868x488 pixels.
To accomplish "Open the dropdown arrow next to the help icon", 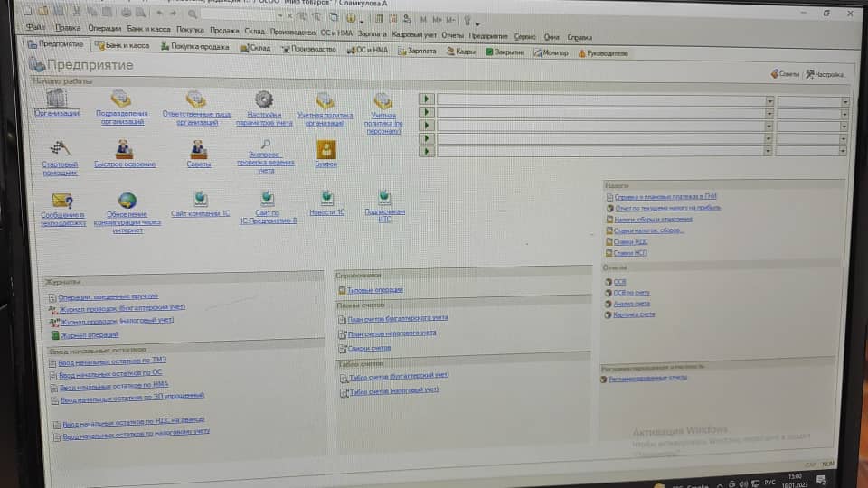I will pos(361,22).
